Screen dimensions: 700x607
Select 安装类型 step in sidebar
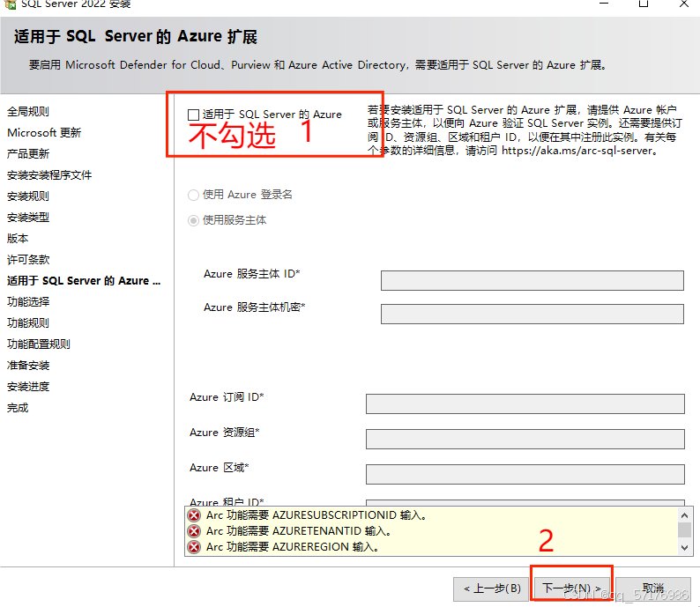click(x=28, y=218)
